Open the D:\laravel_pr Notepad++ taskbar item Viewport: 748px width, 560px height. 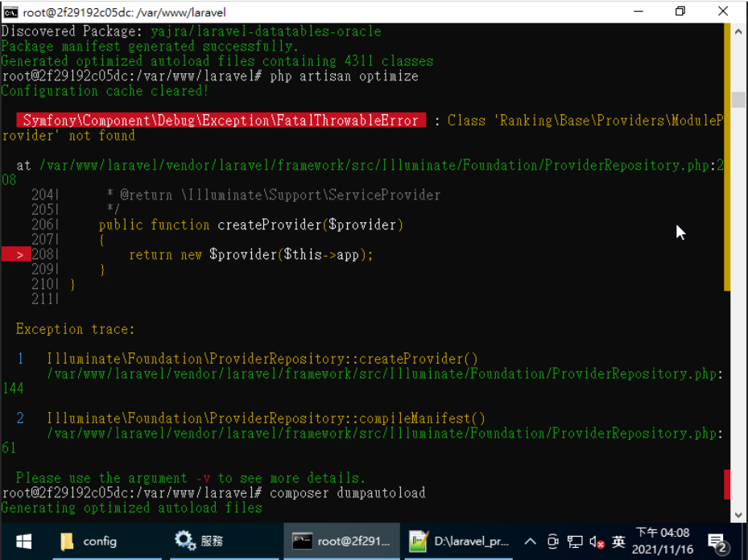pos(459,541)
